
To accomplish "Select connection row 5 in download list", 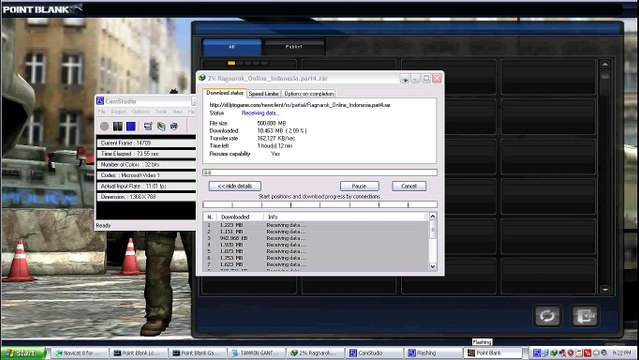I will point(316,251).
